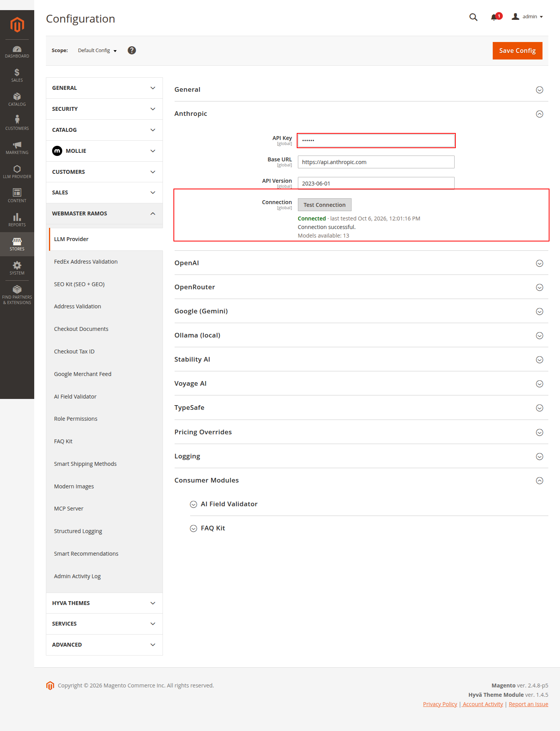The width and height of the screenshot is (560, 731).
Task: Open the Report an Issue link
Action: coord(528,704)
